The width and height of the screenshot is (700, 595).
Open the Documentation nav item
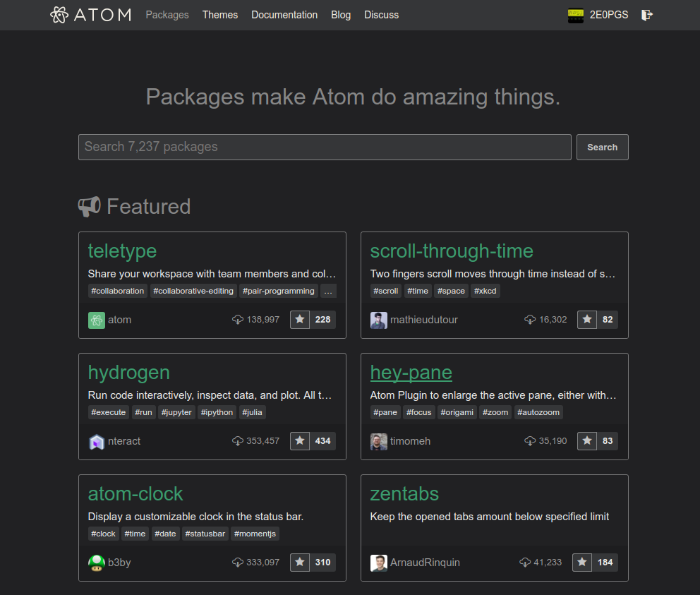(x=284, y=15)
